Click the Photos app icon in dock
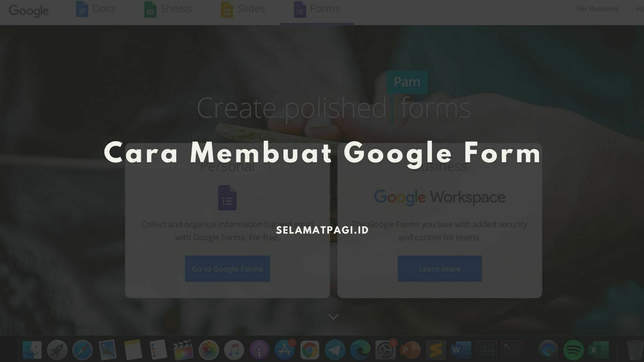The image size is (644, 362). tap(208, 350)
